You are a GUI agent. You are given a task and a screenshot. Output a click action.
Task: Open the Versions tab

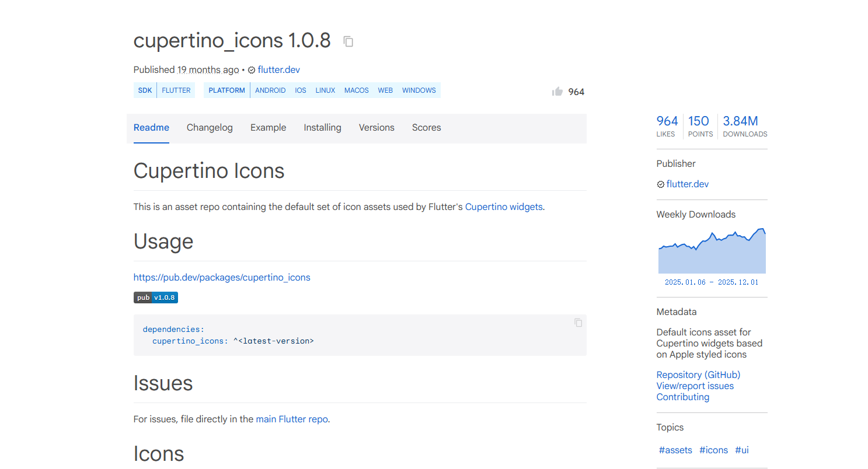(377, 128)
